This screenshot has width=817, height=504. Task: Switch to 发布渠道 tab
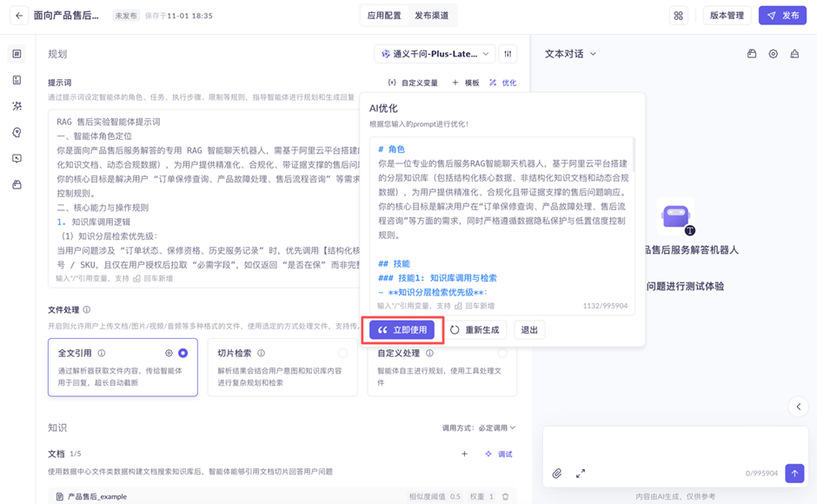click(x=431, y=16)
